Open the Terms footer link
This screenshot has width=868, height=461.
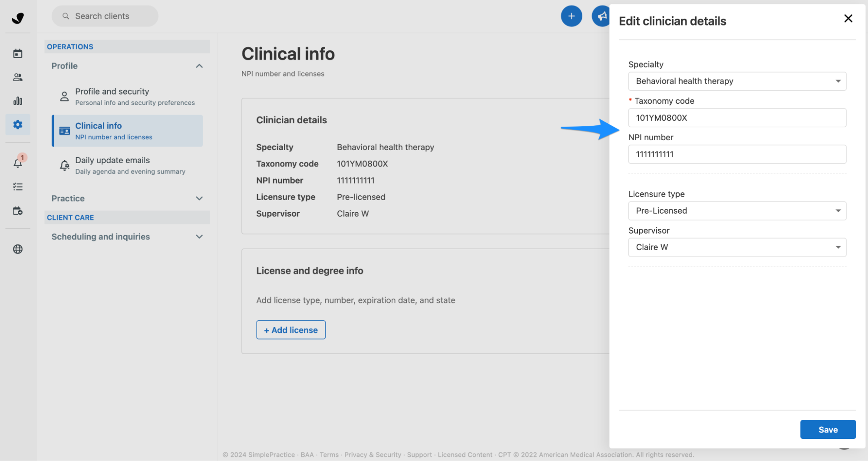pos(329,454)
